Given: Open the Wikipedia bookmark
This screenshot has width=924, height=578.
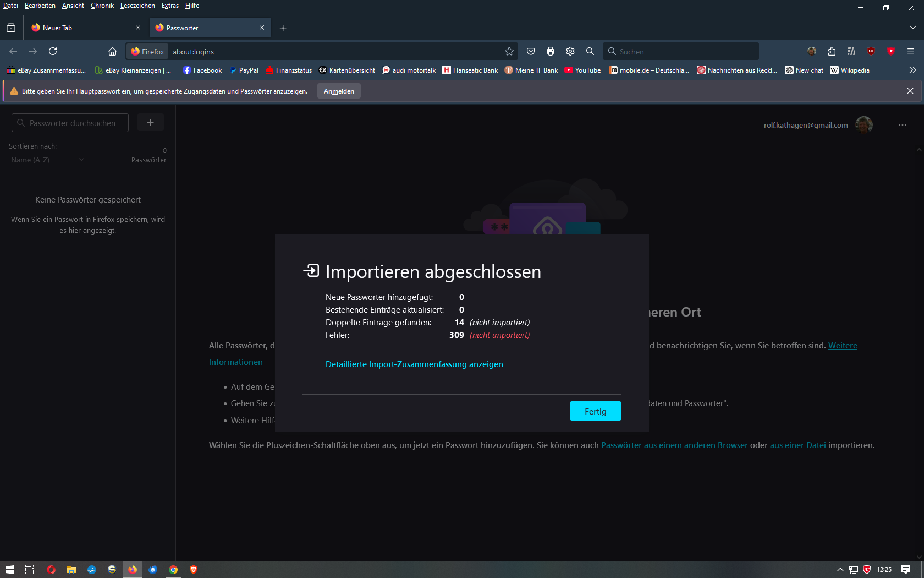Looking at the screenshot, I should tap(850, 70).
